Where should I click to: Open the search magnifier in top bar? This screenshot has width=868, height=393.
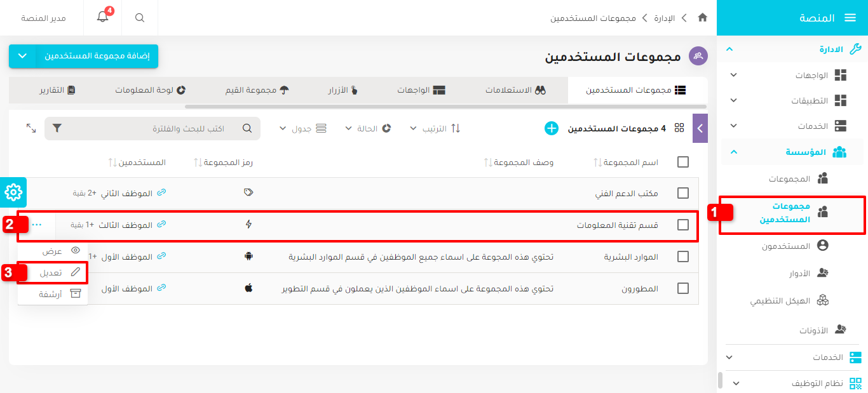(140, 18)
